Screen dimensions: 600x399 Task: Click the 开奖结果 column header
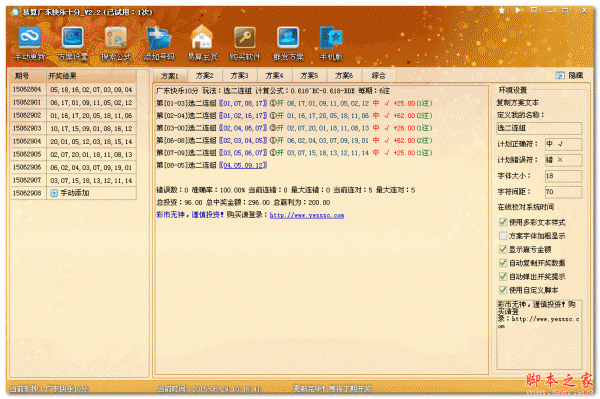coord(91,76)
